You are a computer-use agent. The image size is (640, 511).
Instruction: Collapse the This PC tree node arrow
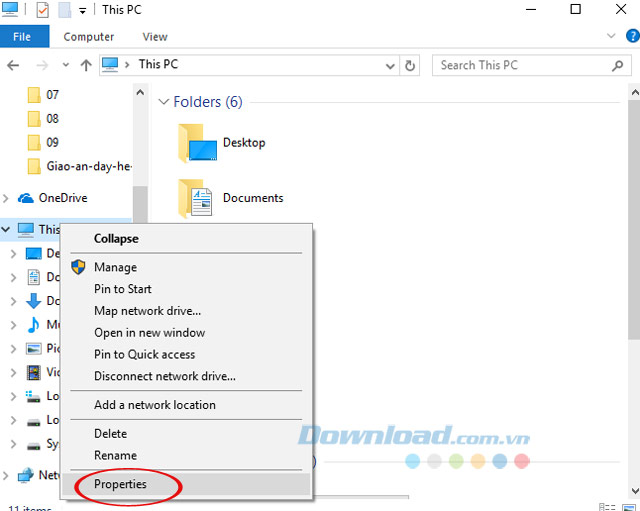[6, 229]
